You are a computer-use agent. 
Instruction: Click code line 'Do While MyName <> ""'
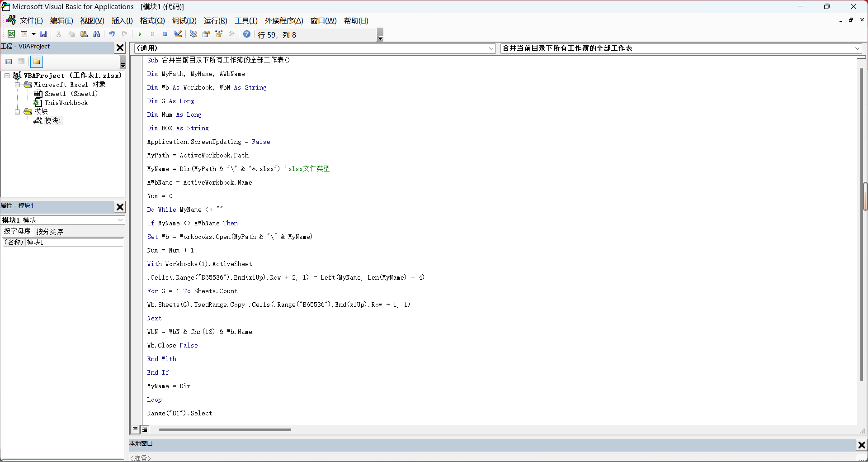click(x=185, y=210)
